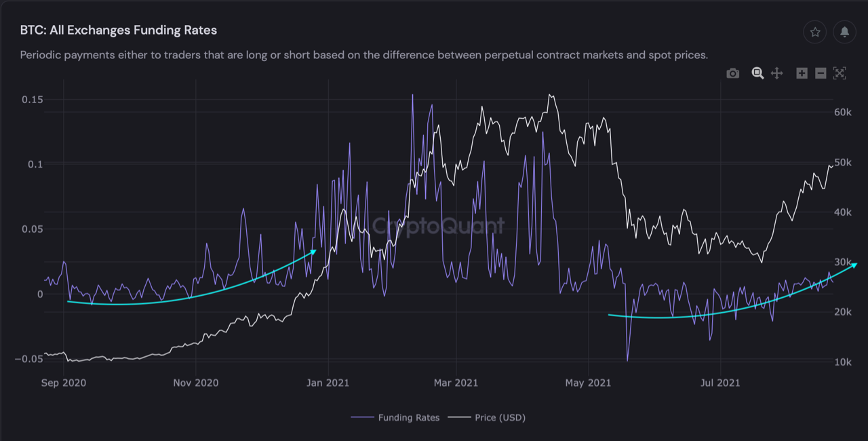Select the magnifier zoom tool

coord(757,73)
